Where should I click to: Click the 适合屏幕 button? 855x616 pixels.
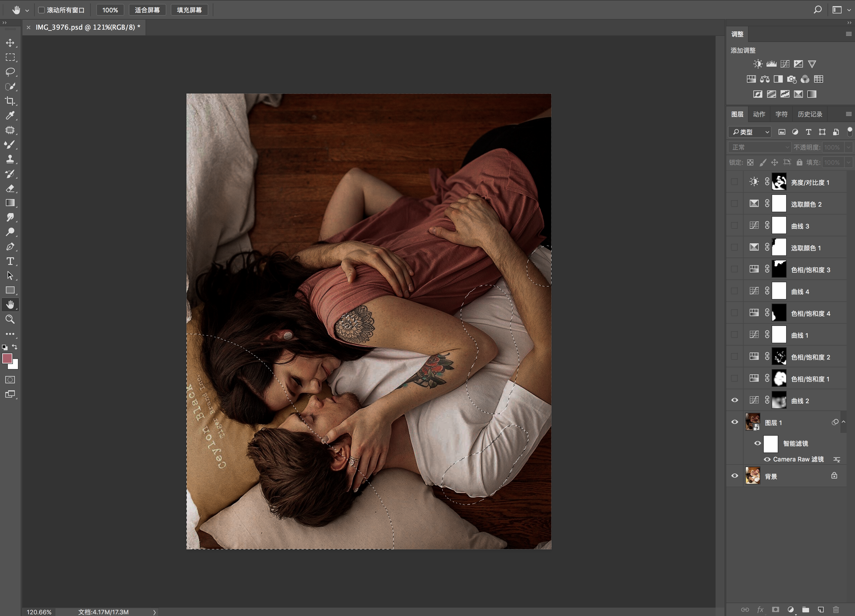click(147, 10)
